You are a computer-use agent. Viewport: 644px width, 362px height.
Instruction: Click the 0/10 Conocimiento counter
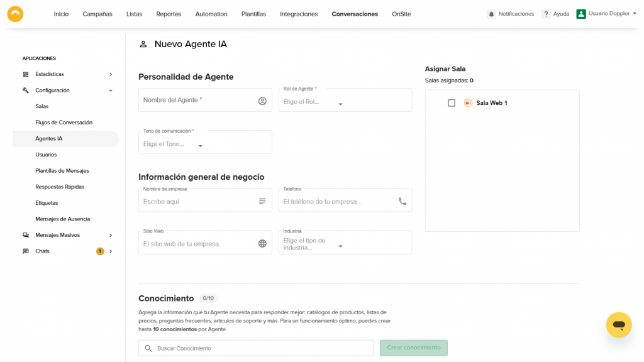click(x=208, y=299)
